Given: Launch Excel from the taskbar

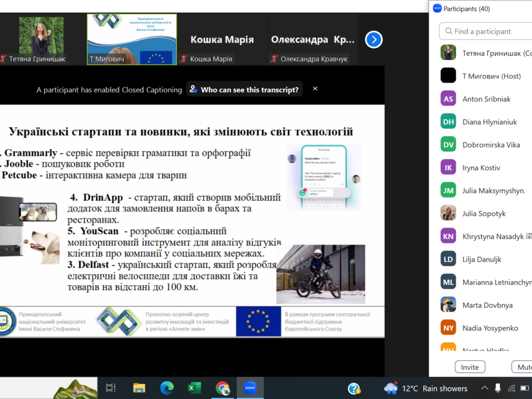Looking at the screenshot, I should pos(194,388).
